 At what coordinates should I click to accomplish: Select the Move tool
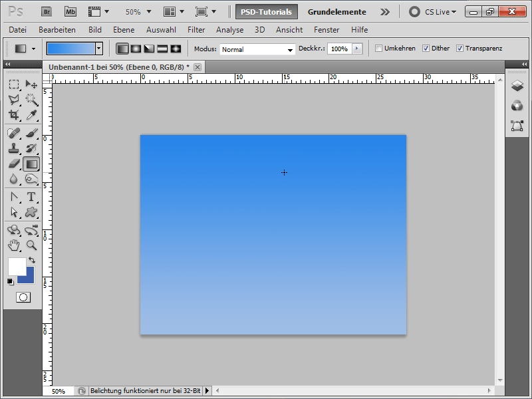coord(31,84)
